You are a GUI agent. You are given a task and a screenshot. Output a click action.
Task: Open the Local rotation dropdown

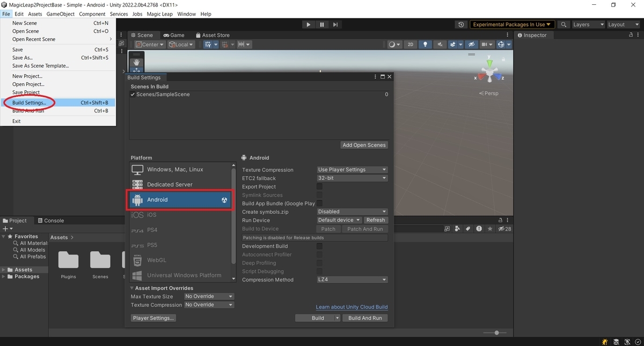tap(181, 45)
